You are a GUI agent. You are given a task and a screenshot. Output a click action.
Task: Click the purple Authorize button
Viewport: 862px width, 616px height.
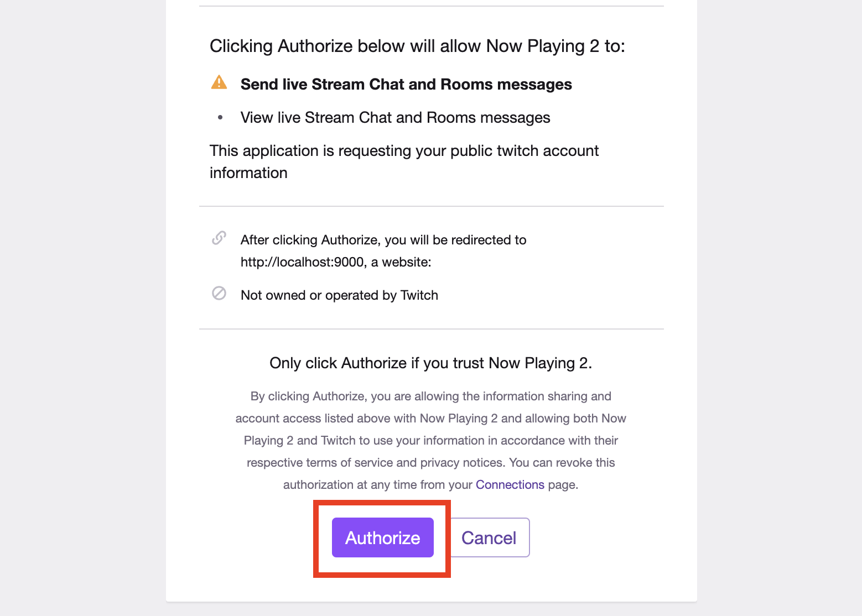[382, 537]
